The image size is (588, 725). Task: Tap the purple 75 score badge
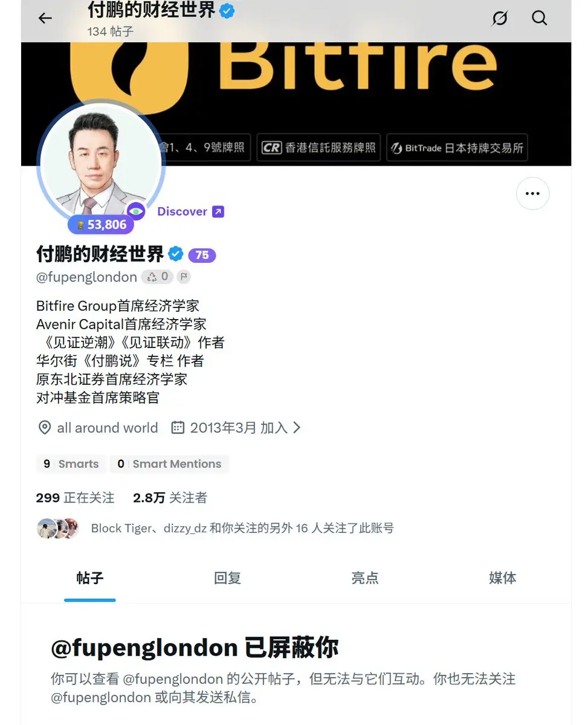tap(202, 255)
